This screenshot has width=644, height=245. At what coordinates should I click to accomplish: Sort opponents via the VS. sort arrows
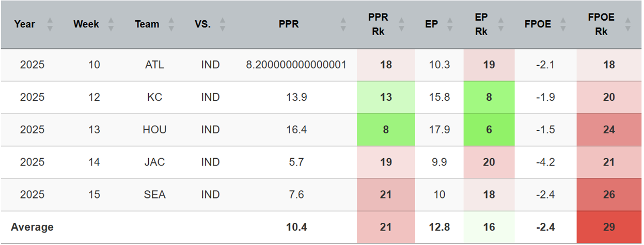(223, 24)
